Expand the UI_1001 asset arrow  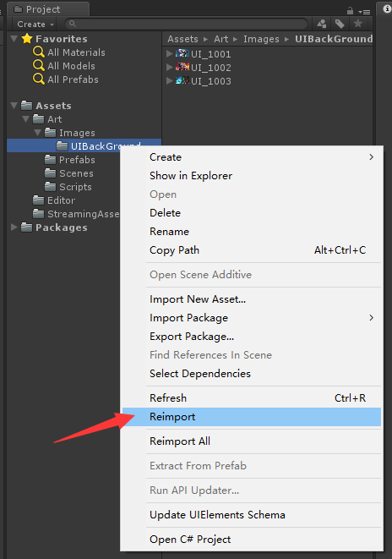pos(170,54)
